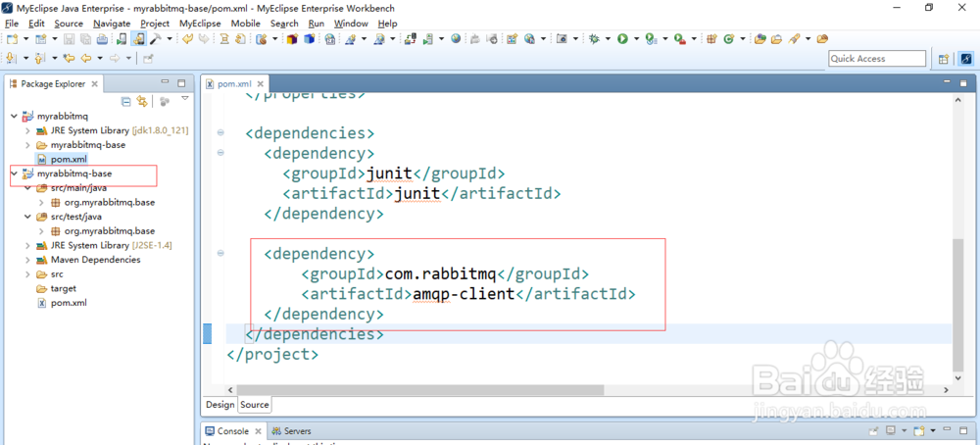The height and width of the screenshot is (445, 980).
Task: Fold the dependencies XML element
Action: (x=220, y=133)
